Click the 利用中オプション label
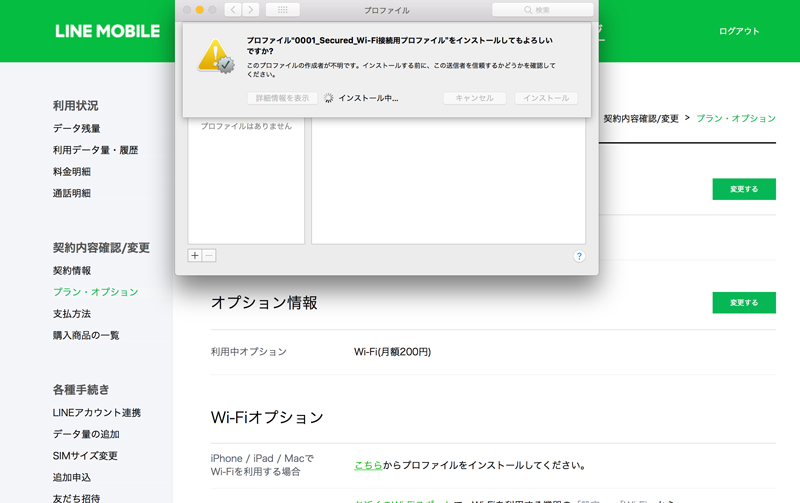Image resolution: width=800 pixels, height=503 pixels. [248, 351]
